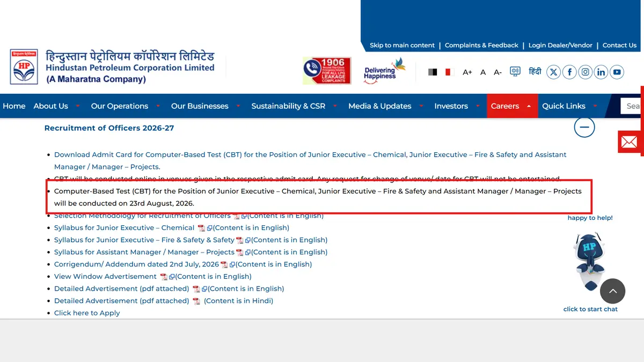This screenshot has width=644, height=362.
Task: Open HPCL's Instagram page
Action: tap(586, 72)
